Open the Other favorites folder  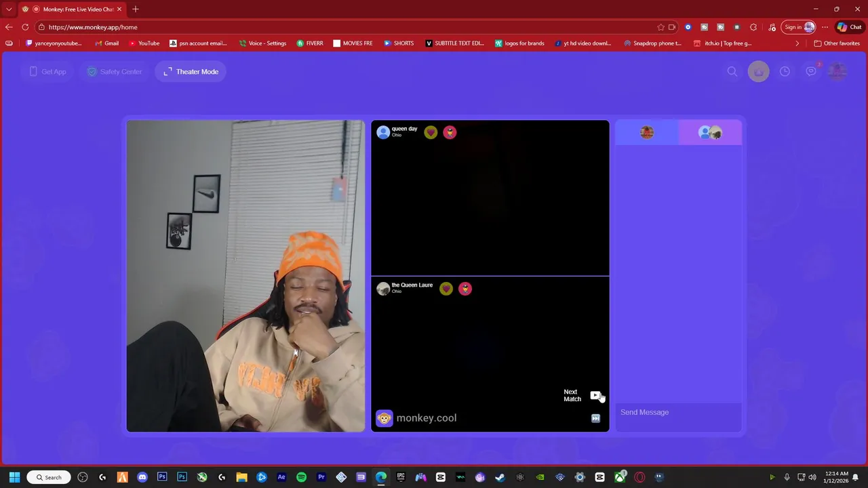pos(837,43)
